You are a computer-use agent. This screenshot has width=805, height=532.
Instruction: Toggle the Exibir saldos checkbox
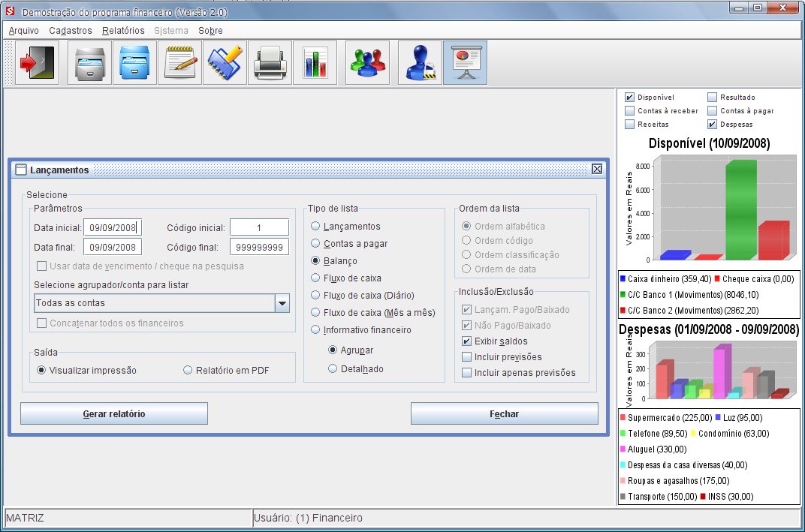466,341
